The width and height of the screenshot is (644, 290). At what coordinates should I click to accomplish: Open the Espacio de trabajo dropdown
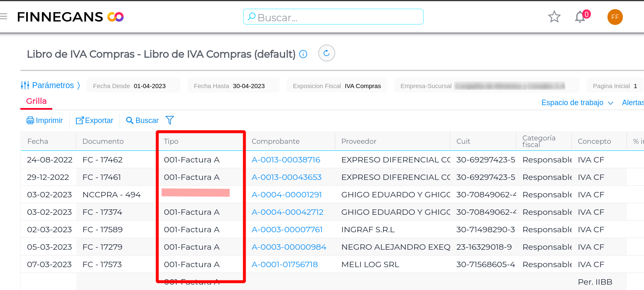tap(577, 103)
